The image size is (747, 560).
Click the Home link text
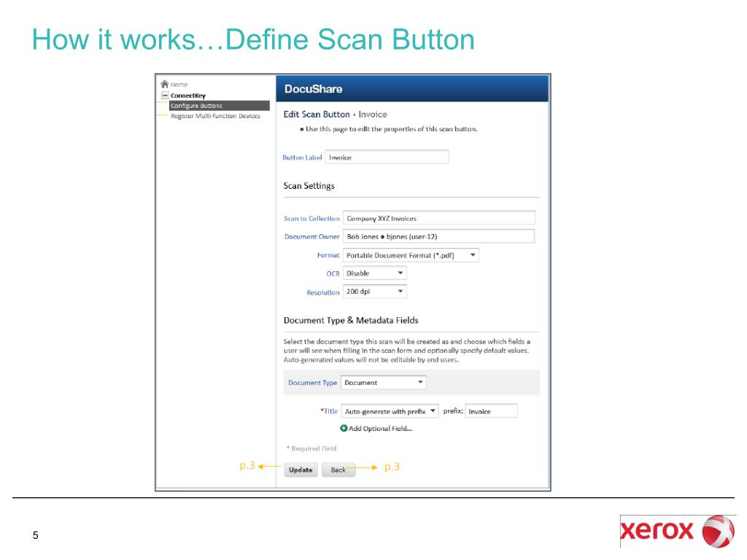click(x=179, y=85)
